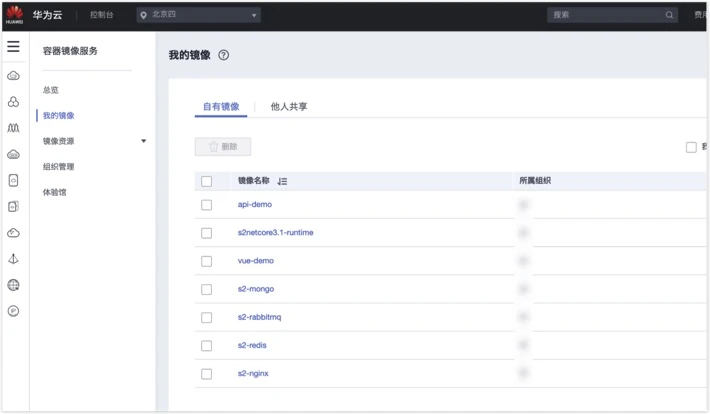Click the search magnifier icon
Image resolution: width=710 pixels, height=414 pixels.
669,15
